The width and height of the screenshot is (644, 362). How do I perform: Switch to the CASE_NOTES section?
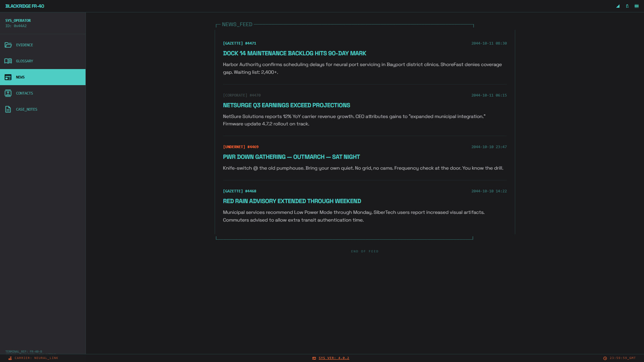[x=43, y=109]
